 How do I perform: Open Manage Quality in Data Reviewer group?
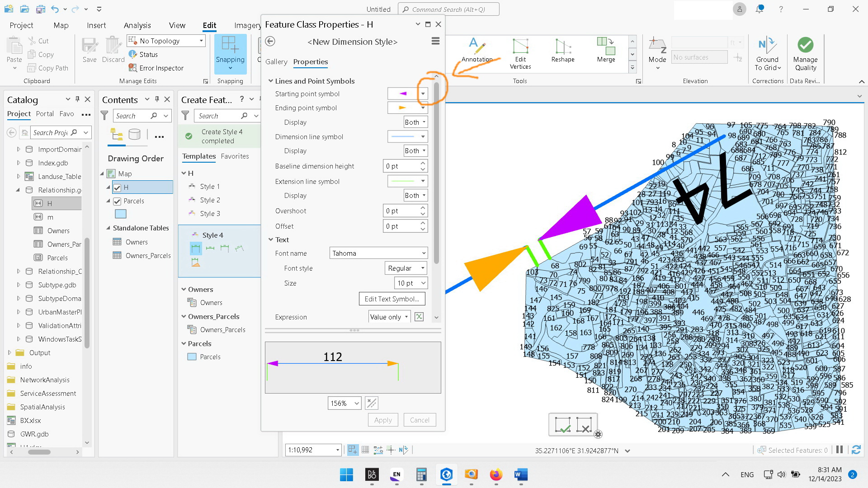pyautogui.click(x=805, y=52)
